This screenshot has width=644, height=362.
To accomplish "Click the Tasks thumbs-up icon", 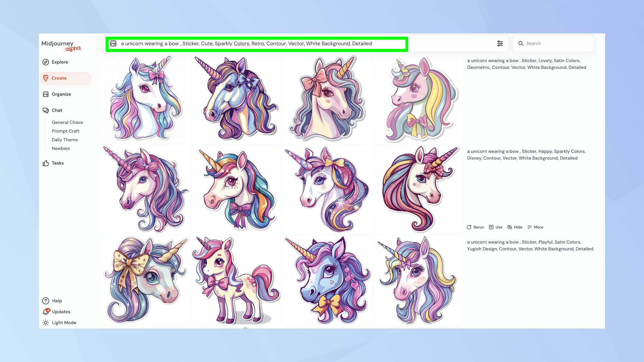I will (x=46, y=163).
